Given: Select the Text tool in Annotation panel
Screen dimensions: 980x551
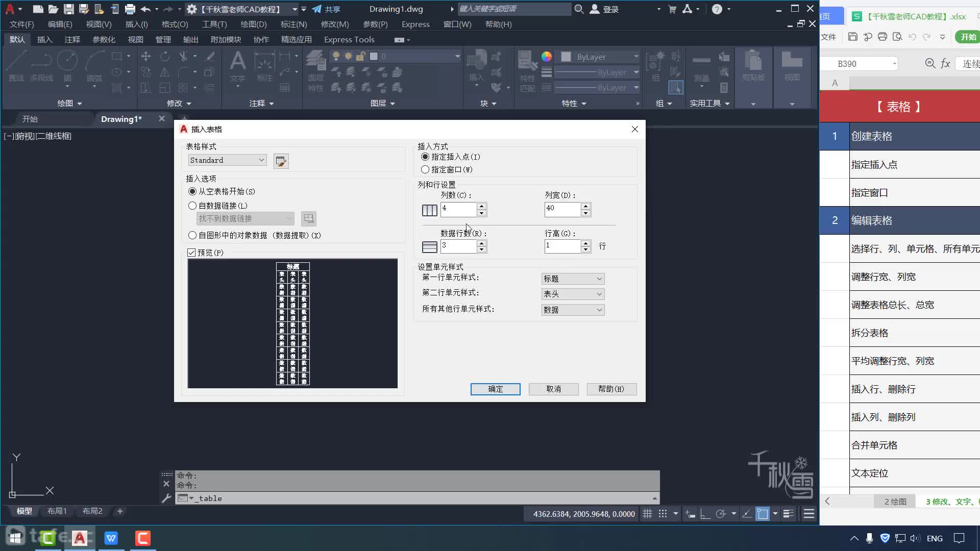Looking at the screenshot, I should click(237, 66).
